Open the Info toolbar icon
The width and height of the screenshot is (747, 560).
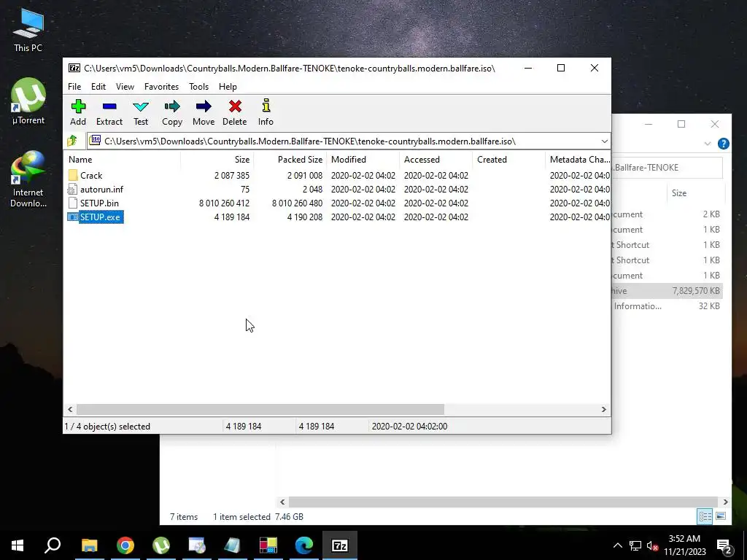click(266, 112)
